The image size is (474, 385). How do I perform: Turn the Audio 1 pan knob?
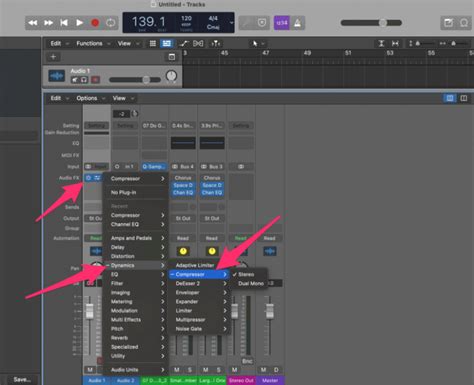pos(171,76)
